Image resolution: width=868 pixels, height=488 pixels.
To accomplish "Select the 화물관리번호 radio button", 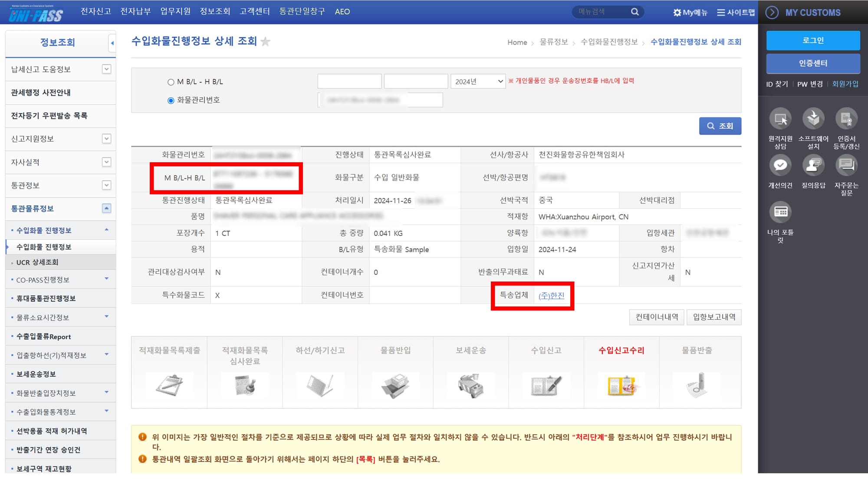I will pyautogui.click(x=171, y=100).
